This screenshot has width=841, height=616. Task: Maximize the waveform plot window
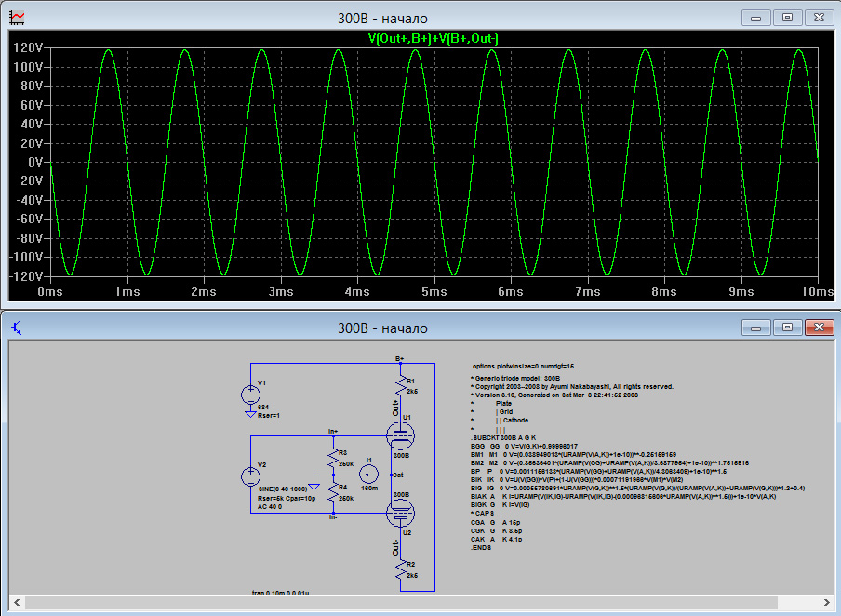pos(787,18)
